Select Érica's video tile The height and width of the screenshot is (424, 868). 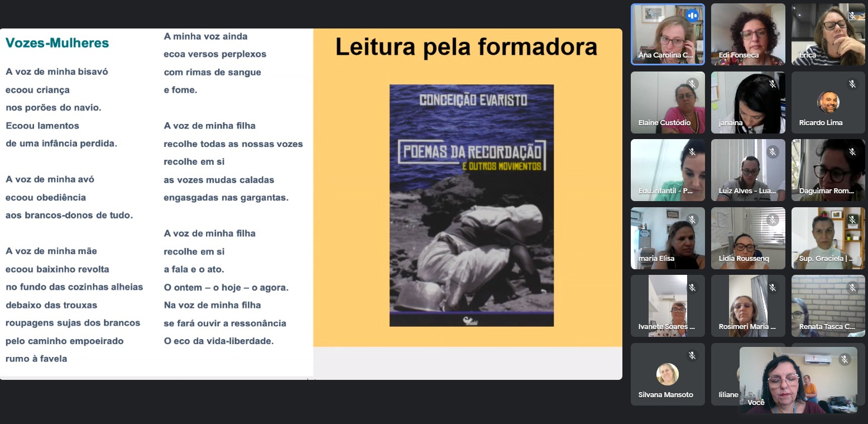[x=828, y=35]
